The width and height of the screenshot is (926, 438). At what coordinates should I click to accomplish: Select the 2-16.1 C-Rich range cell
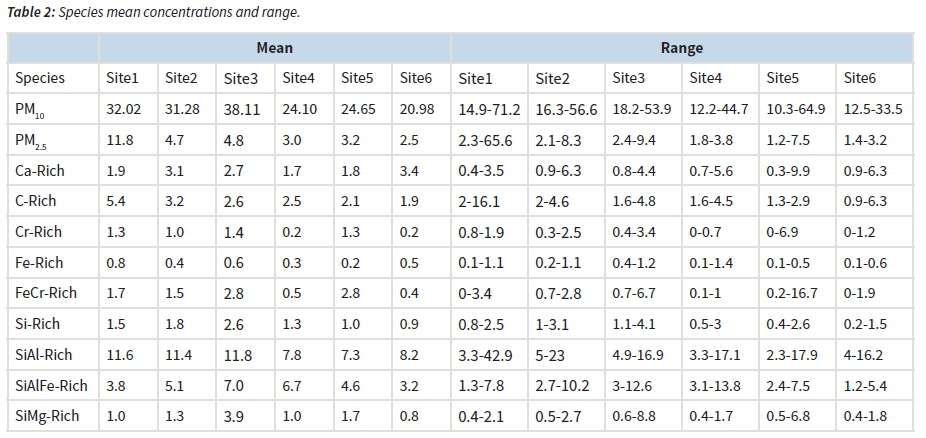[478, 201]
